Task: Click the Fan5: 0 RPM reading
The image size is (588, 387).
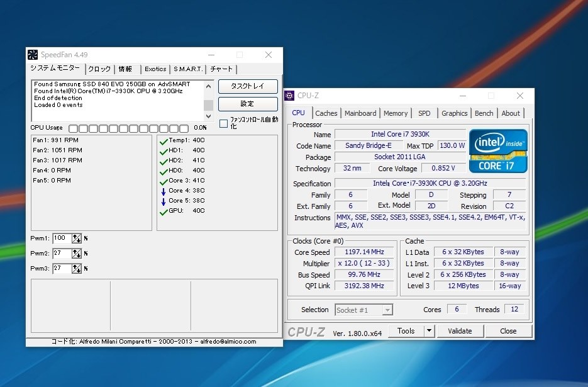Action: [52, 181]
